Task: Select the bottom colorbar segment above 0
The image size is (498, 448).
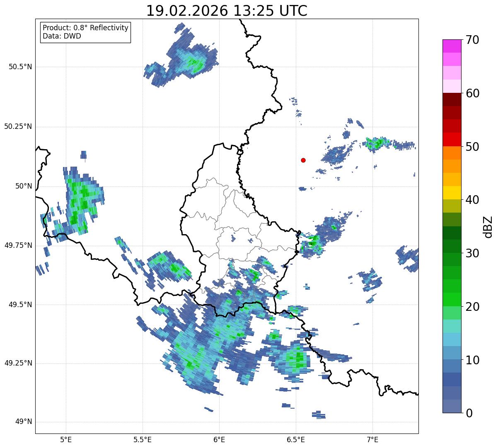Action: [x=452, y=406]
